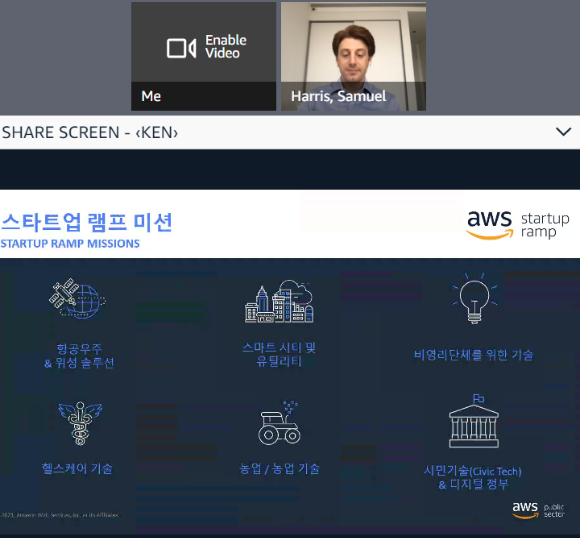Click the government building civic tech icon
580x538 pixels.
coord(474,421)
